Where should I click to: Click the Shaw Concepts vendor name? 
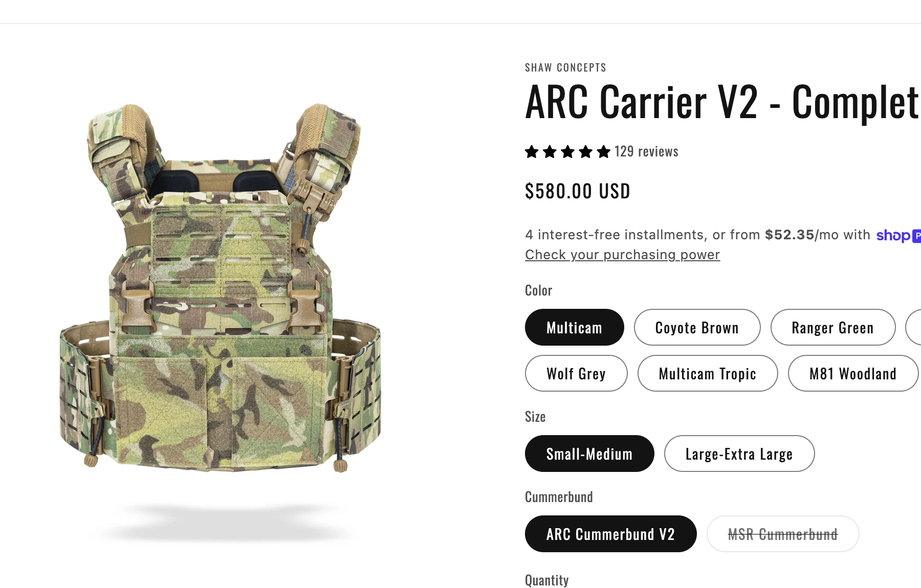click(565, 67)
